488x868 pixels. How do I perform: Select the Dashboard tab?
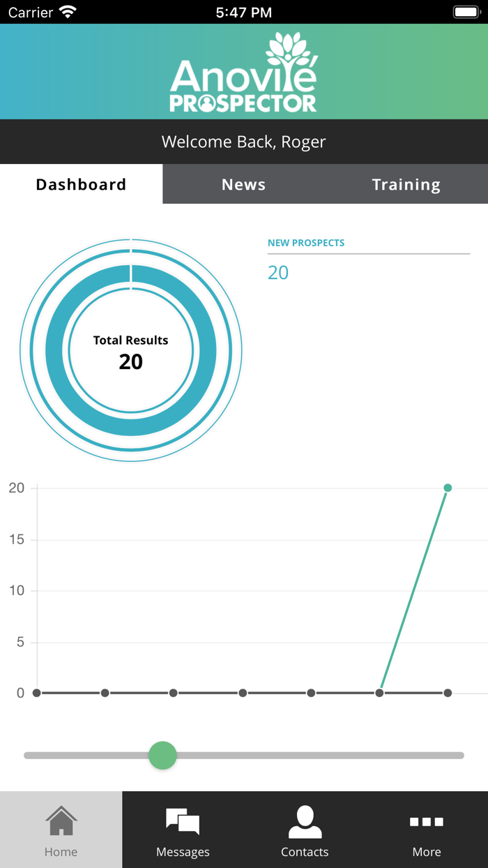pos(82,184)
